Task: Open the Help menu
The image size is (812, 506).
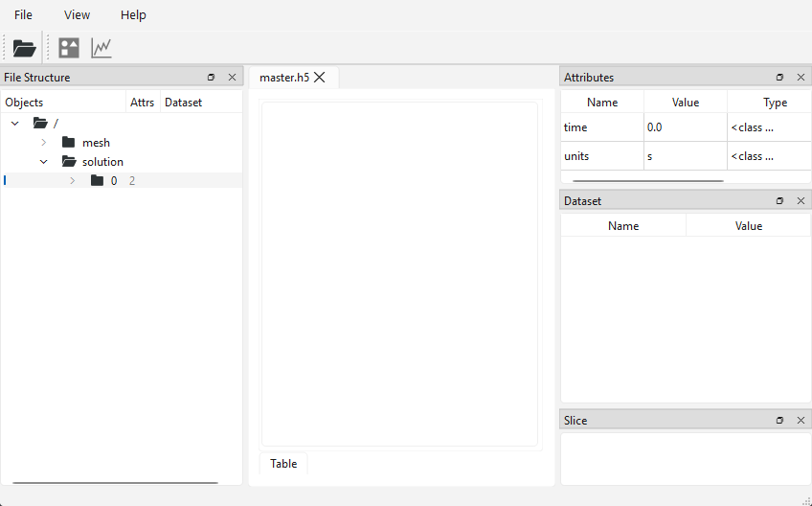Action: tap(133, 15)
